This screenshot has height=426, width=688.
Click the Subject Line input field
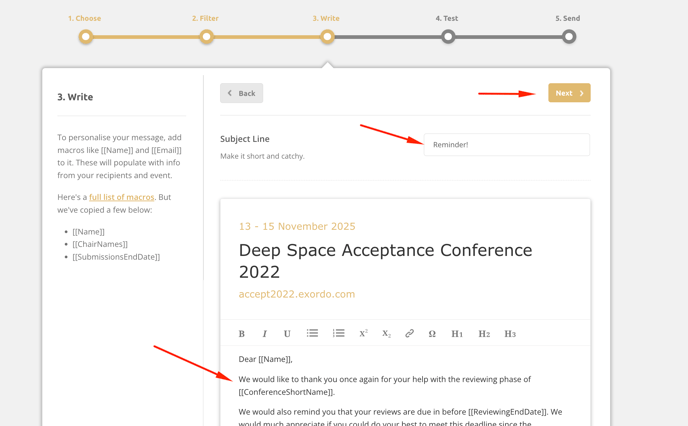(x=506, y=144)
